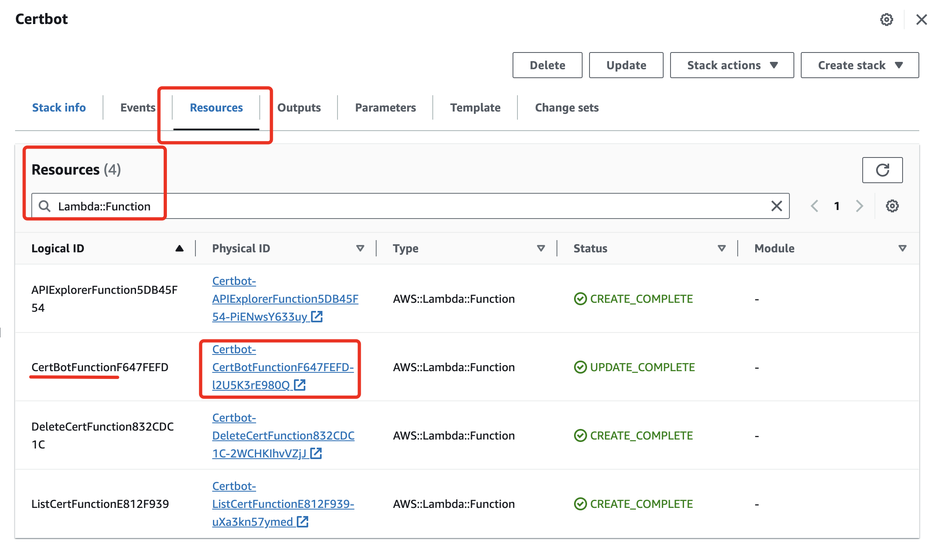Click the UPDATE_COMPLETE status text
938x560 pixels.
pos(642,367)
